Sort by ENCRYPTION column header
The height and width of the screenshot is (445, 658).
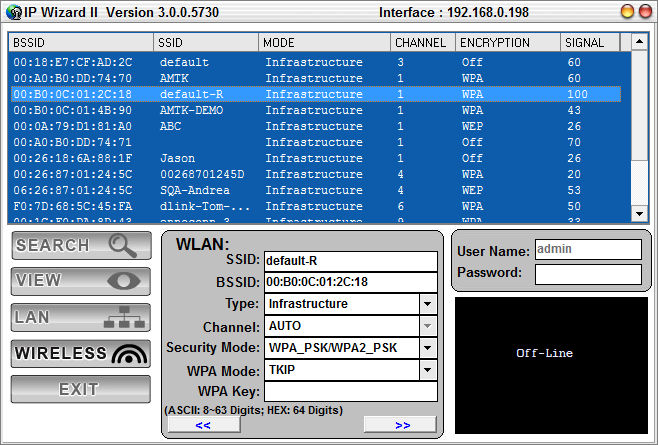pos(508,42)
